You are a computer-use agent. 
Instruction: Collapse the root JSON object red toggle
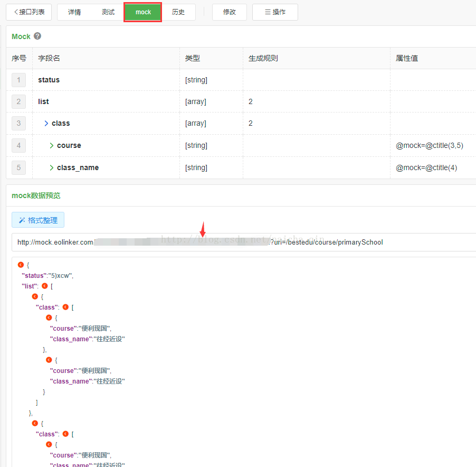21,265
